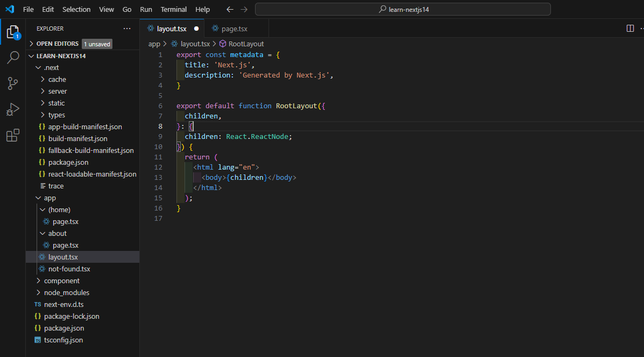Open the Run and Debug view
The image size is (644, 357).
coord(13,109)
